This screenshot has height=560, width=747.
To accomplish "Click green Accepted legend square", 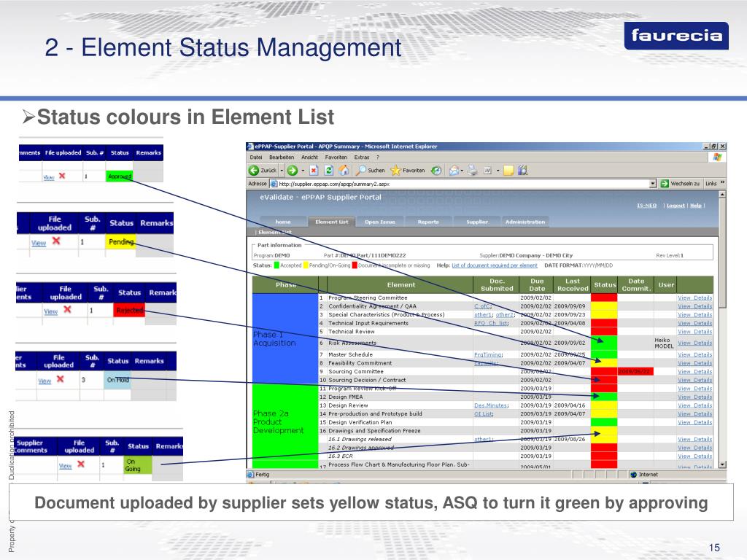I will (276, 265).
